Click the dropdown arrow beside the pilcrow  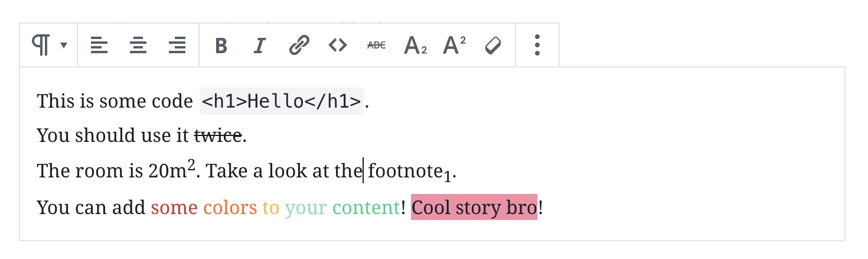coord(64,46)
